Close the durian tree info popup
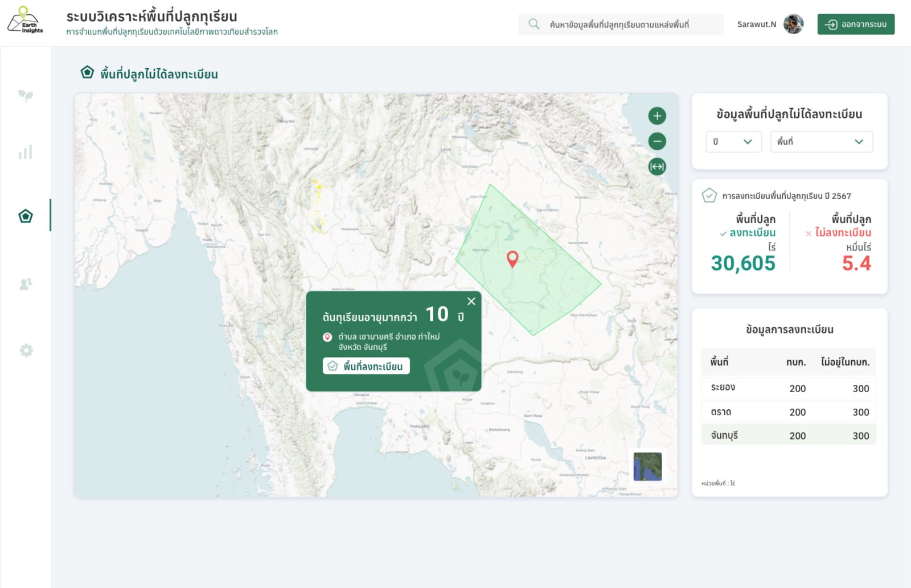 (x=471, y=302)
